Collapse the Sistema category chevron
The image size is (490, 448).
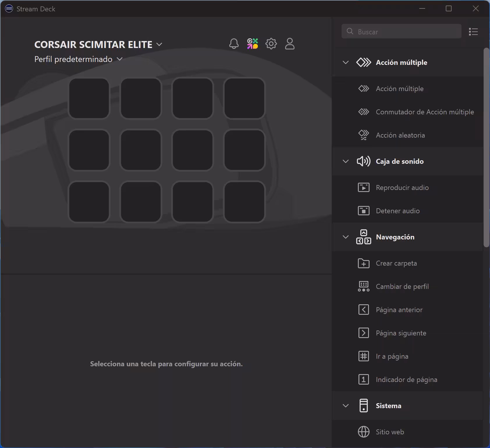346,406
